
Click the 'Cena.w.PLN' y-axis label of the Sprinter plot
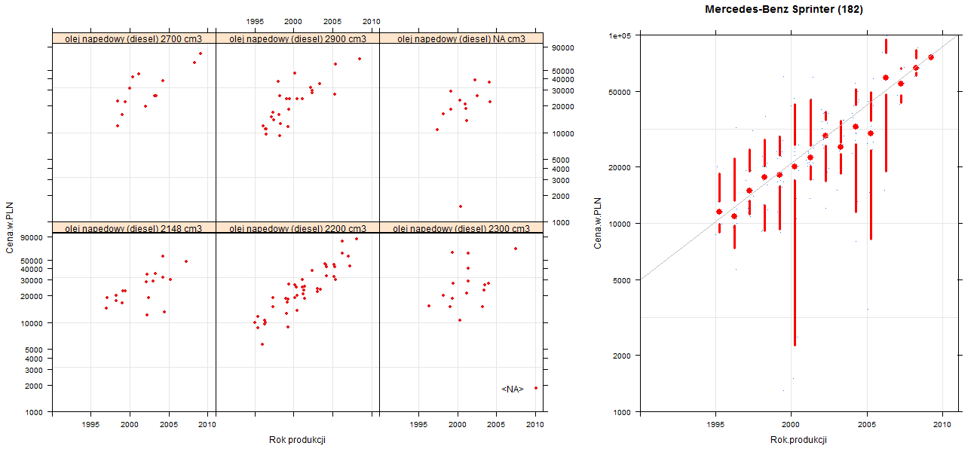598,223
